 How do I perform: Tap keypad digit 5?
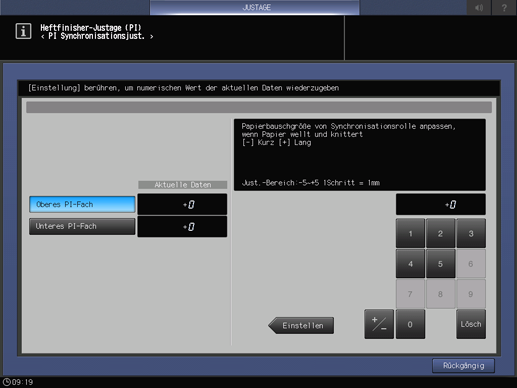tap(440, 264)
